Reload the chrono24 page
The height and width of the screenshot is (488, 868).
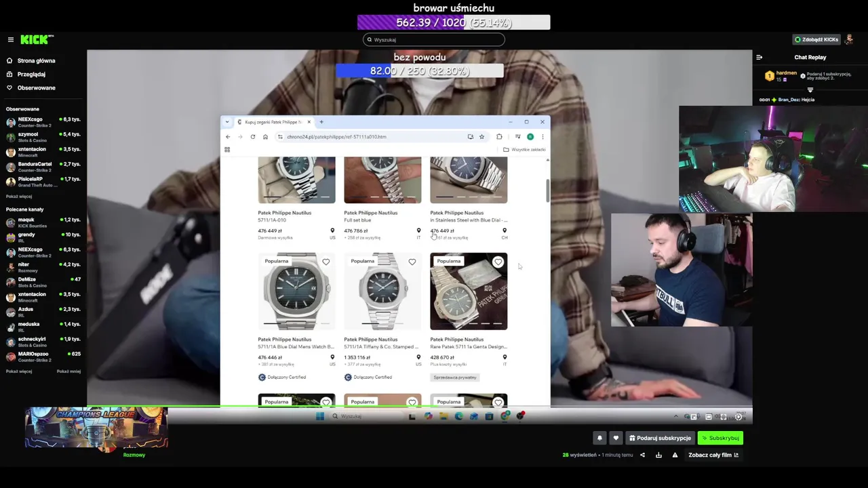[253, 137]
